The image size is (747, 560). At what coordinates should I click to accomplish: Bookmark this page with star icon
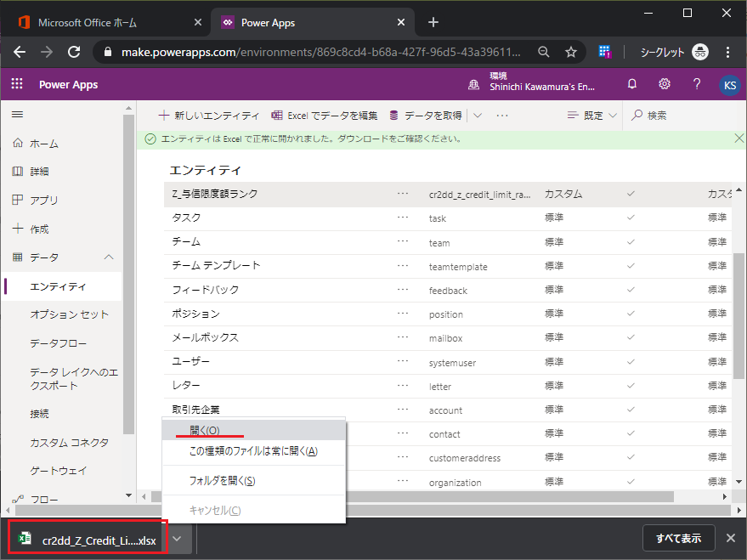571,52
